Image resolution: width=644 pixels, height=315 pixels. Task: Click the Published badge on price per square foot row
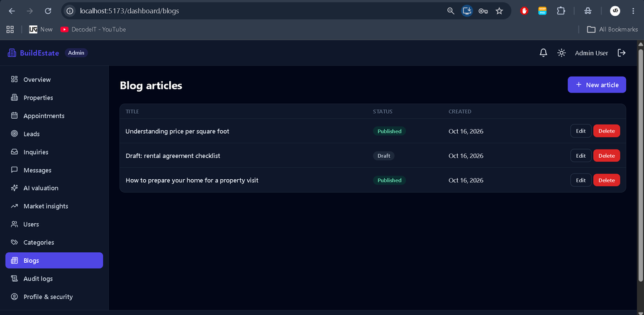point(389,131)
